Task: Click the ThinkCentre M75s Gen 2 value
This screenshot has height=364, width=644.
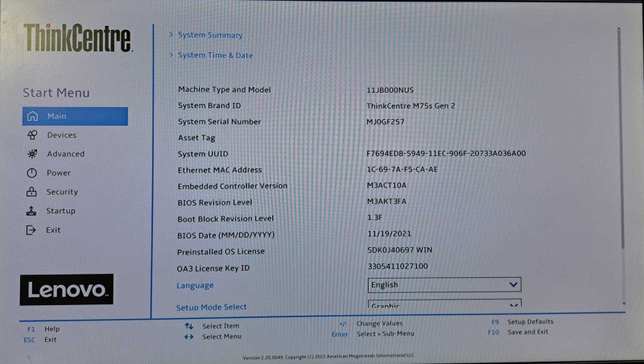Action: 411,106
